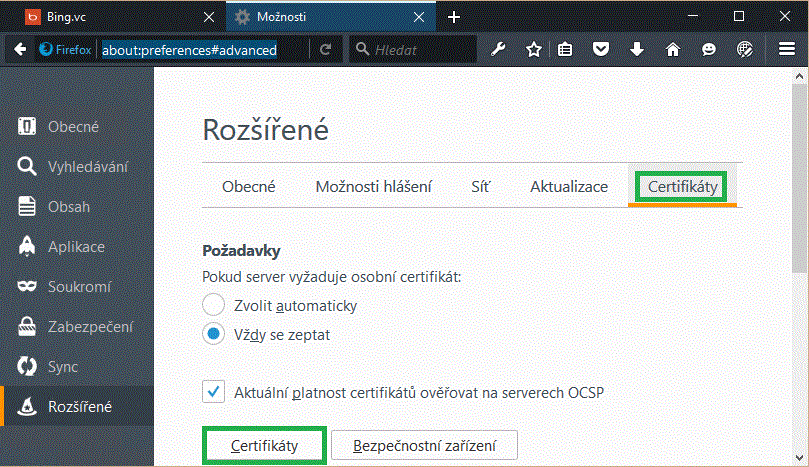Click the Certifikáty button
Image resolution: width=809 pixels, height=467 pixels.
point(264,445)
